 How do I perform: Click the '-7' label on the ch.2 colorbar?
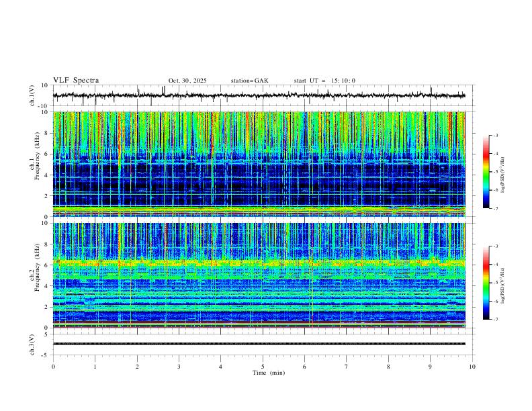click(x=496, y=319)
